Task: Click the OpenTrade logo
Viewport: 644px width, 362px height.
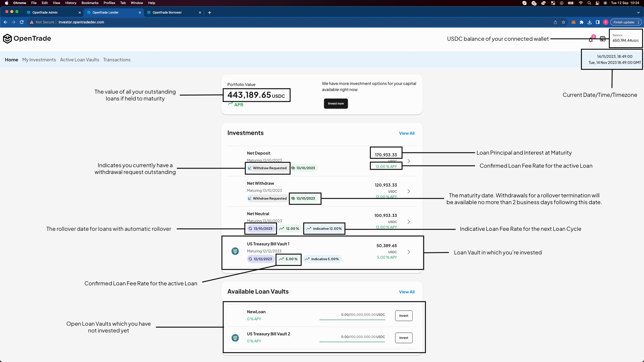Action: pyautogui.click(x=27, y=39)
